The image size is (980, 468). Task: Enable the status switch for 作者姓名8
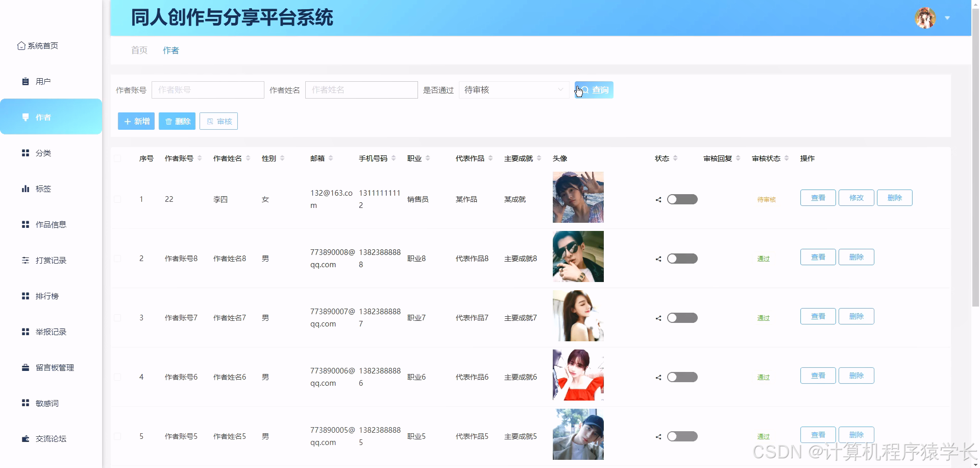[682, 259]
